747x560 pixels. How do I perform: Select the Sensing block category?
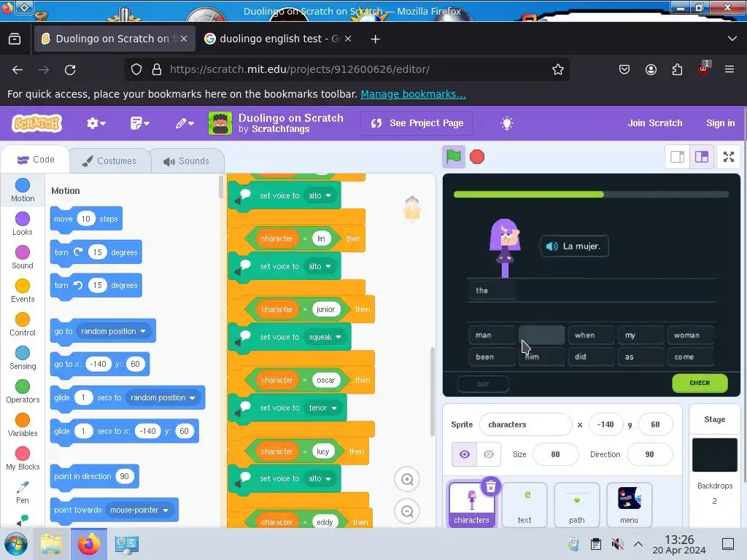point(23,358)
